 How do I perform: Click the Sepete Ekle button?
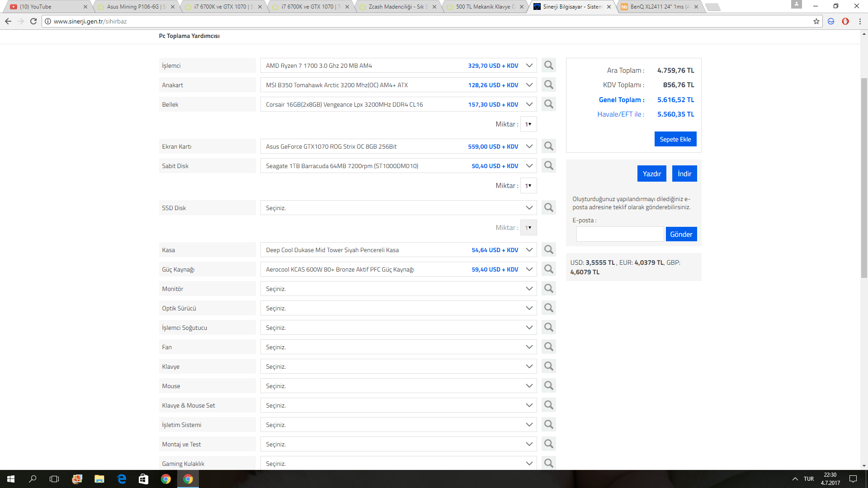pos(675,139)
